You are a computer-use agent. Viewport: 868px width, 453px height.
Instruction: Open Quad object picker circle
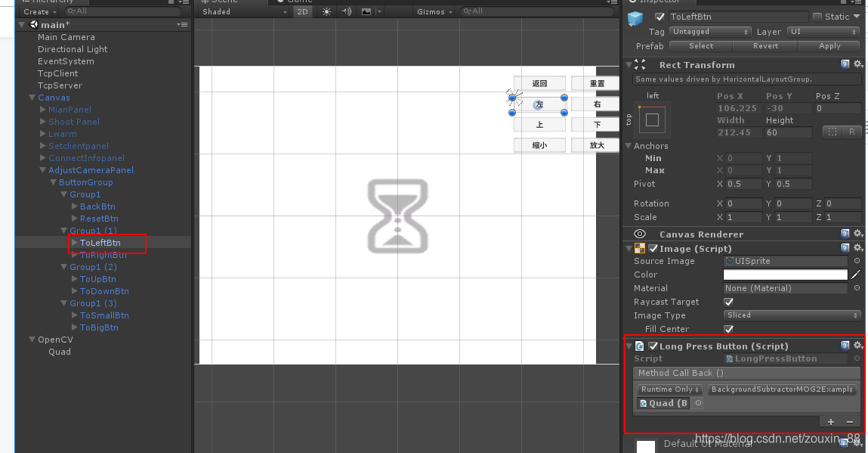[x=699, y=403]
